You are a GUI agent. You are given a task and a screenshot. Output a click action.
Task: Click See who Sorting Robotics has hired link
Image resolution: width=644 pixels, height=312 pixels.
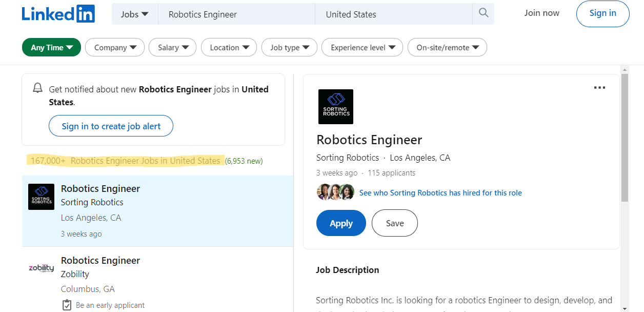click(x=440, y=193)
